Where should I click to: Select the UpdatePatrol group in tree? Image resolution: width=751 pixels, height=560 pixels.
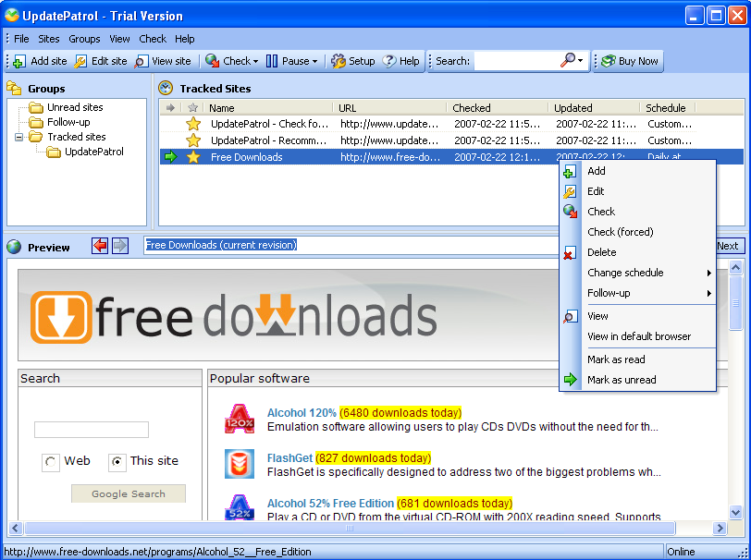click(x=94, y=152)
